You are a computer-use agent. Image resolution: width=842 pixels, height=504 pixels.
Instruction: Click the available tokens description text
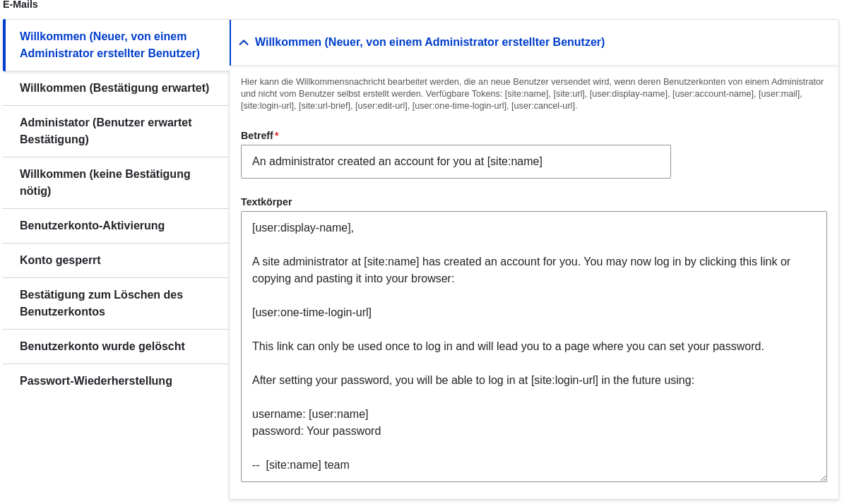point(532,94)
